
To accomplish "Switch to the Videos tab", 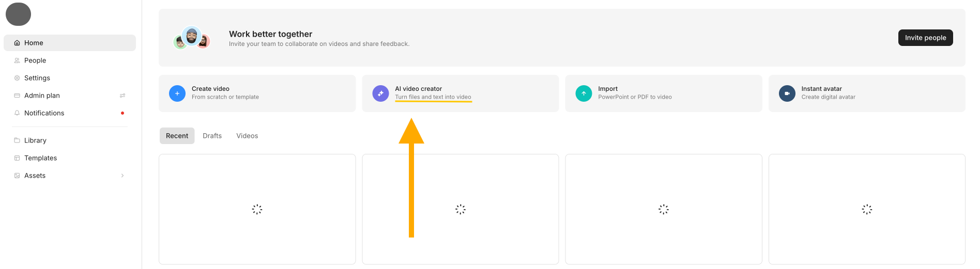I will [247, 136].
